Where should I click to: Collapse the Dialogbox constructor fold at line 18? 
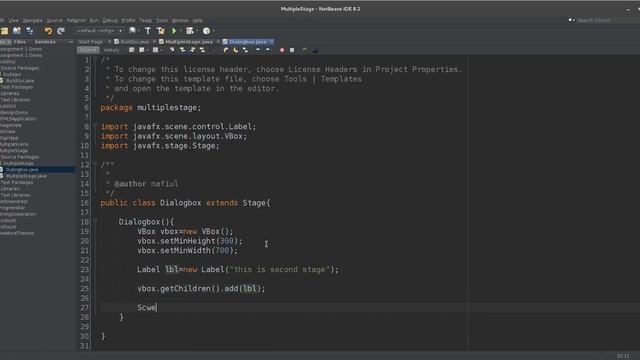[x=95, y=221]
